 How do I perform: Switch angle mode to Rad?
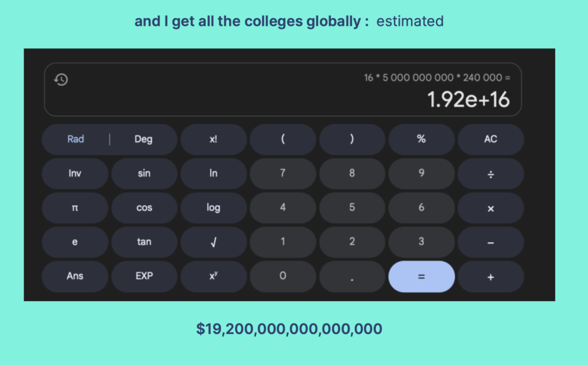click(x=76, y=139)
